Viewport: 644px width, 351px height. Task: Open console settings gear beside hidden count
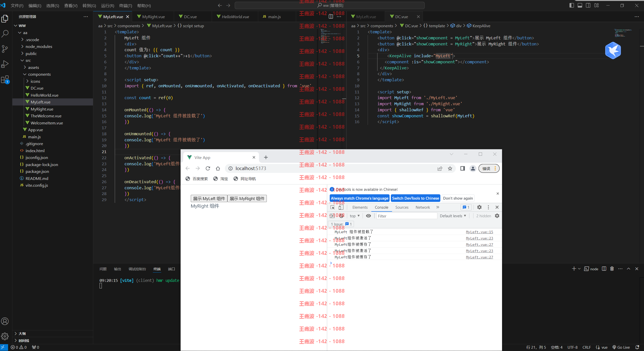(x=497, y=216)
